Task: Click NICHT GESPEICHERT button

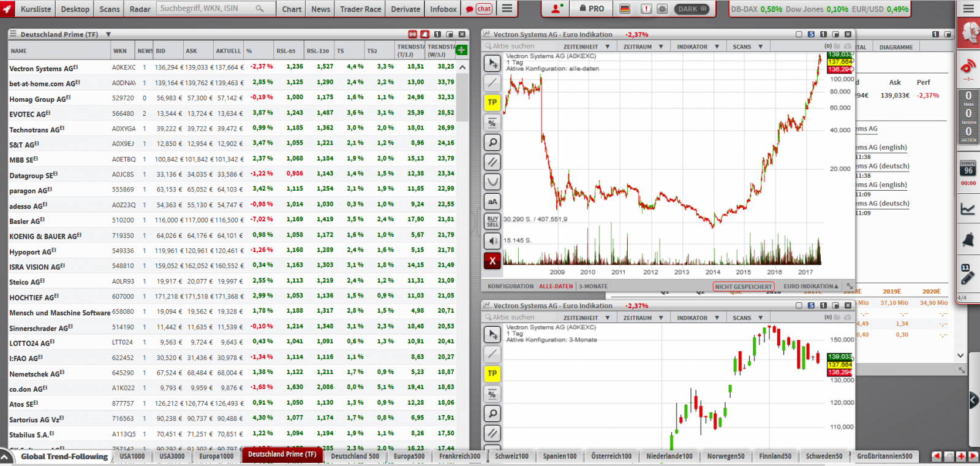Action: (744, 286)
